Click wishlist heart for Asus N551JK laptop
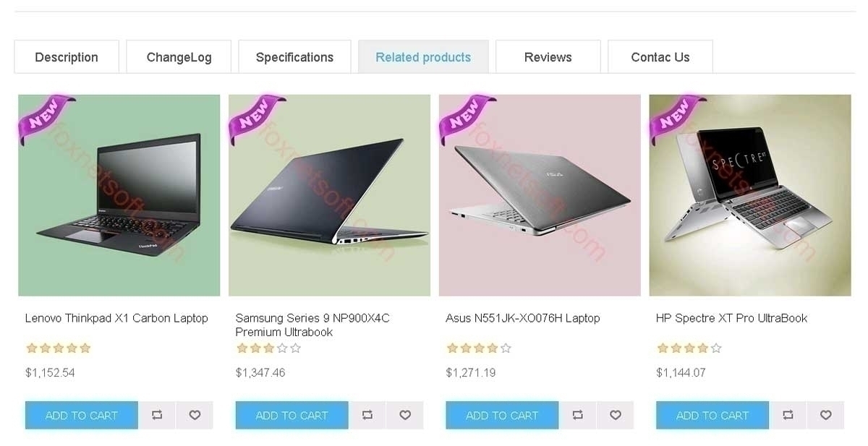The image size is (868, 446). 615,415
